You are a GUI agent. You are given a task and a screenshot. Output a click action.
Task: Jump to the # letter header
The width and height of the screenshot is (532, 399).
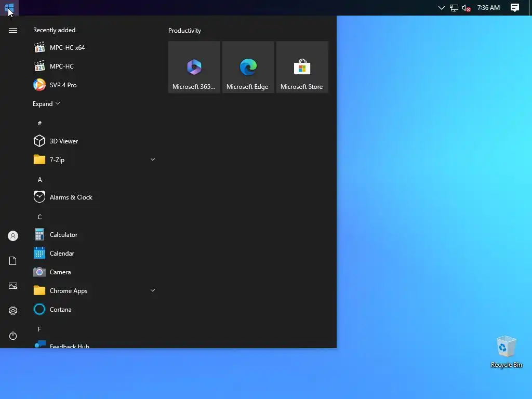point(39,123)
